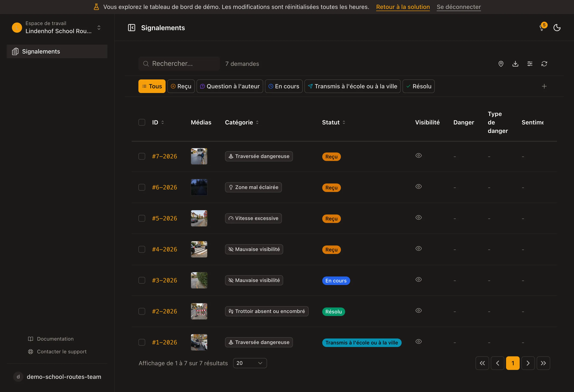
Task: Go to first page double-chevron
Action: [x=482, y=363]
